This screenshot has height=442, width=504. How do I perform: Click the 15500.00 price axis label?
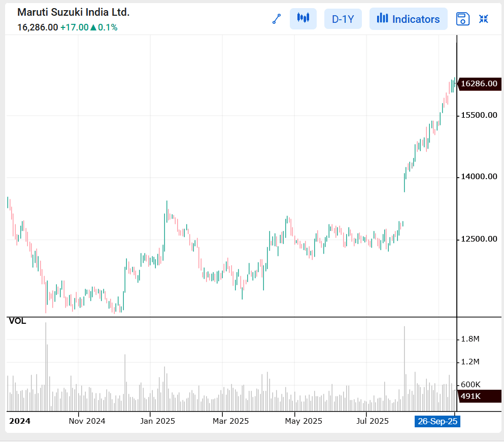pos(479,115)
